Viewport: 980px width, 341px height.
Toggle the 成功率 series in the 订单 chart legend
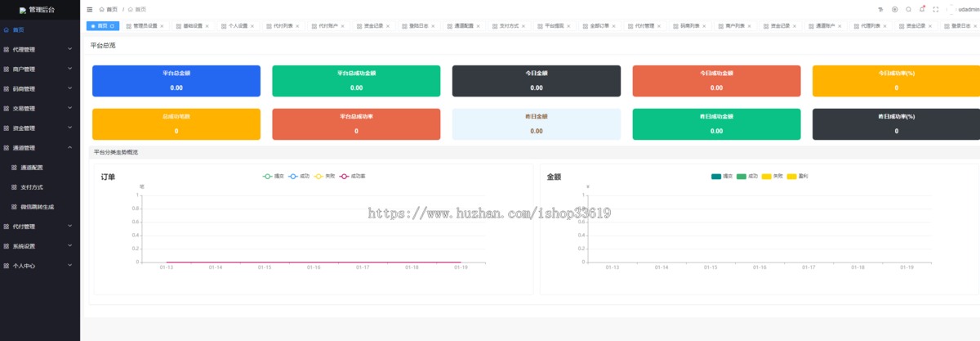click(352, 176)
